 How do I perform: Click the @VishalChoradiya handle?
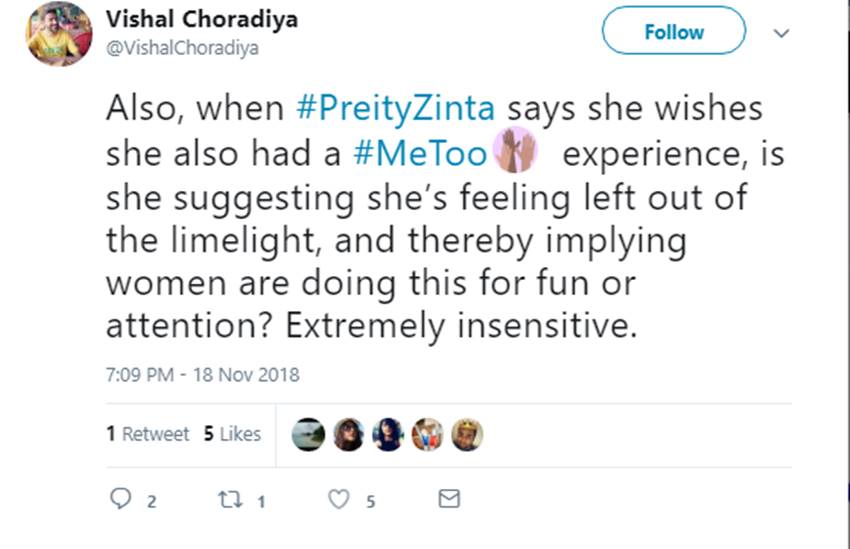pos(181,48)
